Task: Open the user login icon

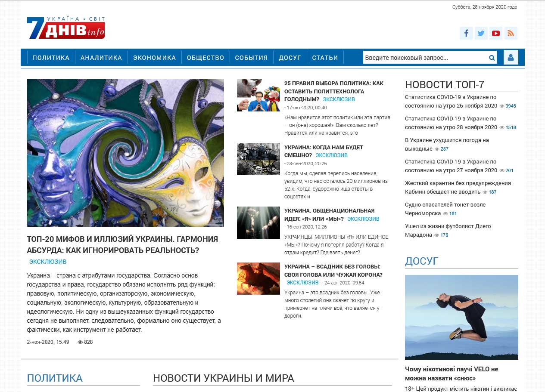Action: [x=511, y=57]
